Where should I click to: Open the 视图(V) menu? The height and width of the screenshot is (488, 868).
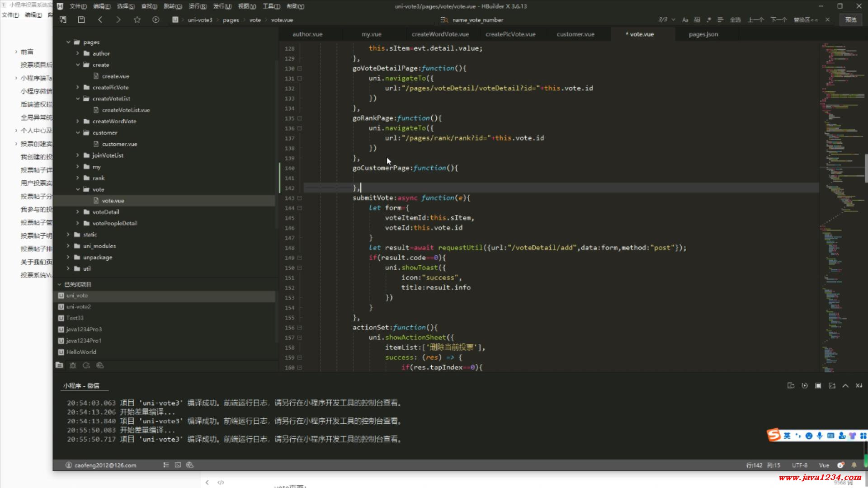point(247,6)
